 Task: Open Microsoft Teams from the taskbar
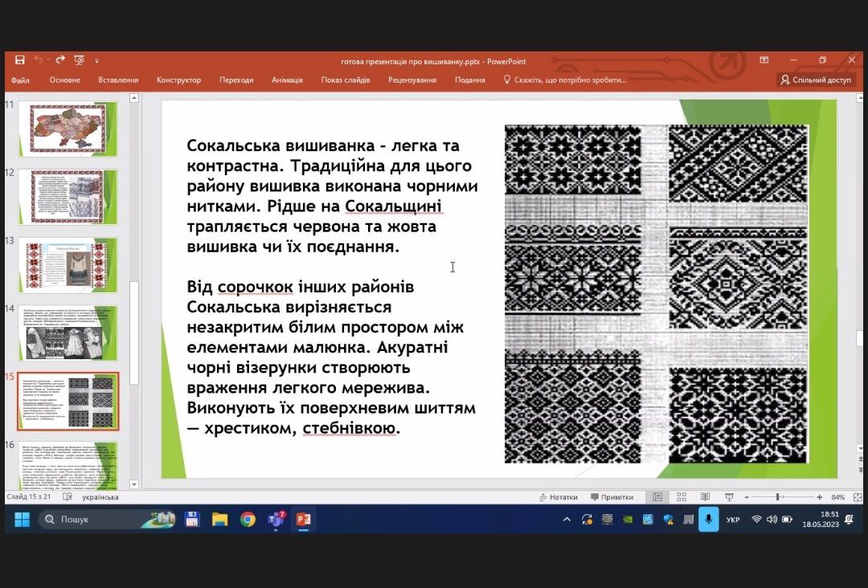point(276,520)
